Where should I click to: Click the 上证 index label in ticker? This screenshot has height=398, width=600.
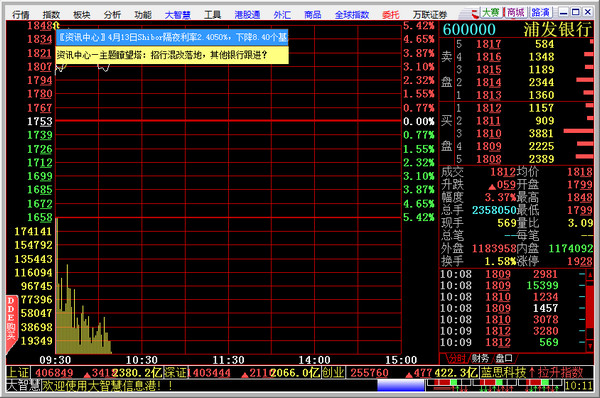click(x=18, y=372)
